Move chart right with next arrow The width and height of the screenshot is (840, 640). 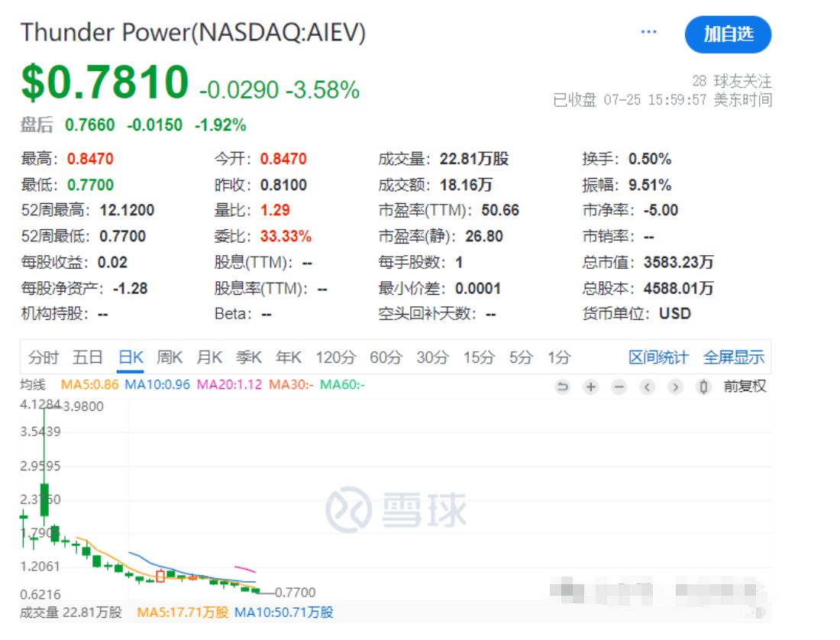(x=676, y=386)
